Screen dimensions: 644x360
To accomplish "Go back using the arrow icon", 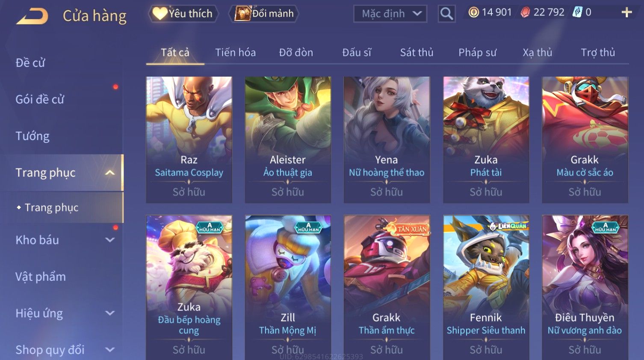I will (x=32, y=16).
